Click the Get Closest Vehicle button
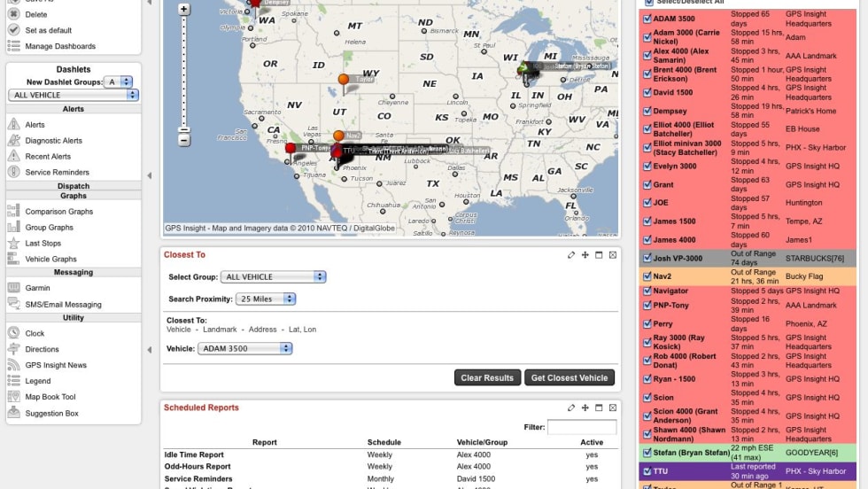The height and width of the screenshot is (489, 868). pos(569,377)
